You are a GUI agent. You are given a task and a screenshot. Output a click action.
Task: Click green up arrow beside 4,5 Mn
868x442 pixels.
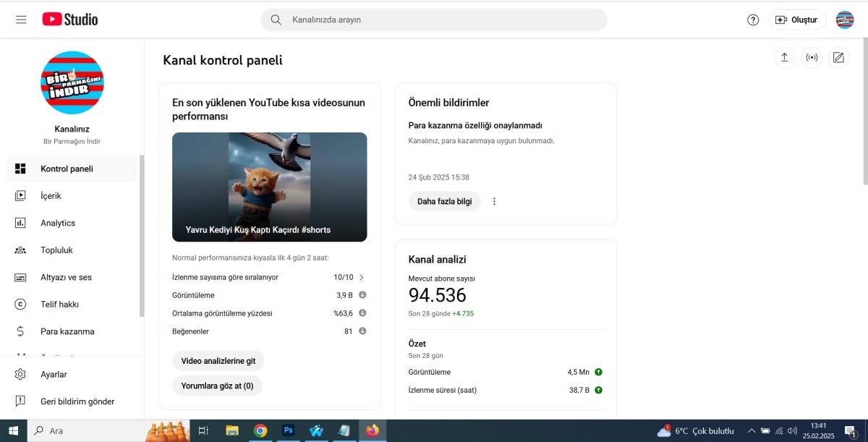(598, 372)
